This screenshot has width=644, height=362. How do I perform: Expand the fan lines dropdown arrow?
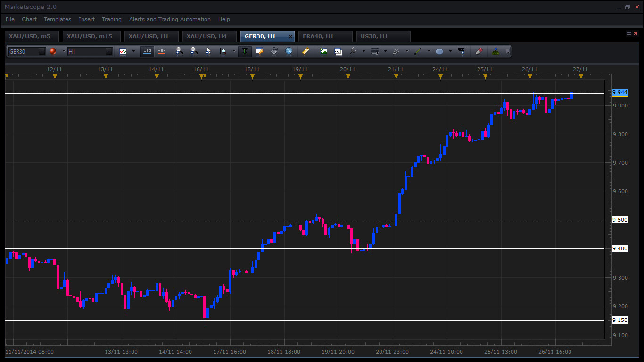click(407, 51)
